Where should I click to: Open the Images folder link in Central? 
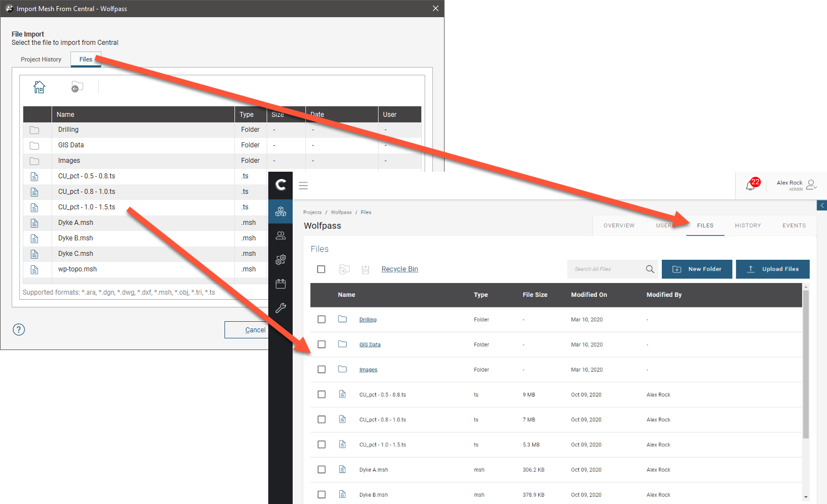(368, 369)
